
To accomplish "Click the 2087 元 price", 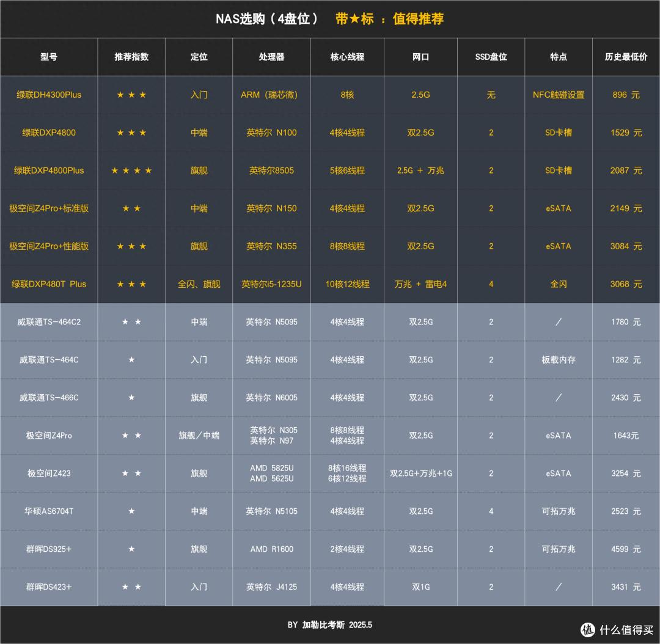I will point(626,170).
